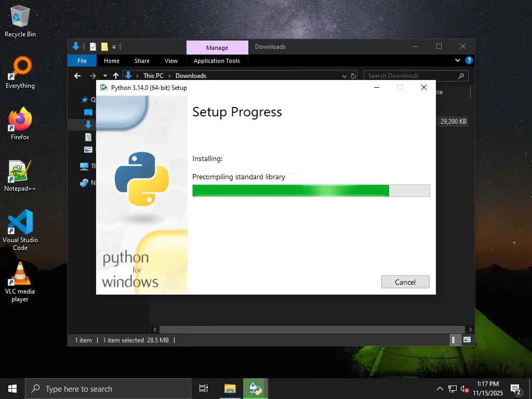Click the horizontal scrollbar in Explorer

(x=312, y=329)
